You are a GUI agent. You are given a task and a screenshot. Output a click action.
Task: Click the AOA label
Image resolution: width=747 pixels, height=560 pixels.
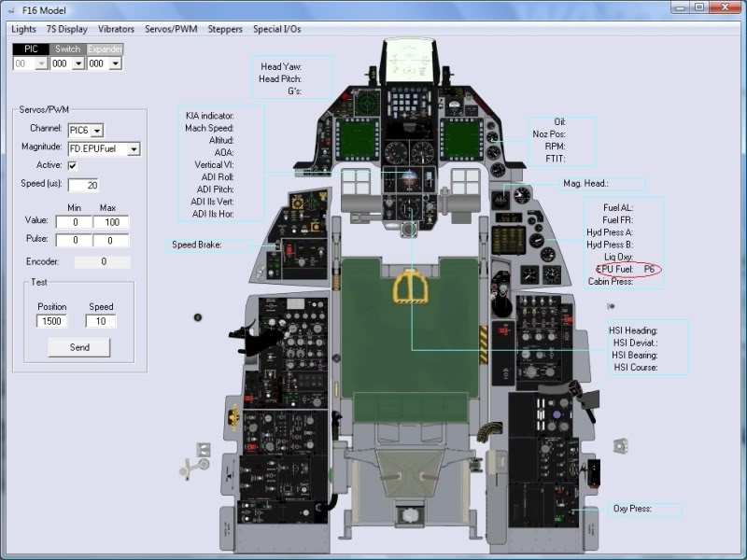[x=224, y=153]
